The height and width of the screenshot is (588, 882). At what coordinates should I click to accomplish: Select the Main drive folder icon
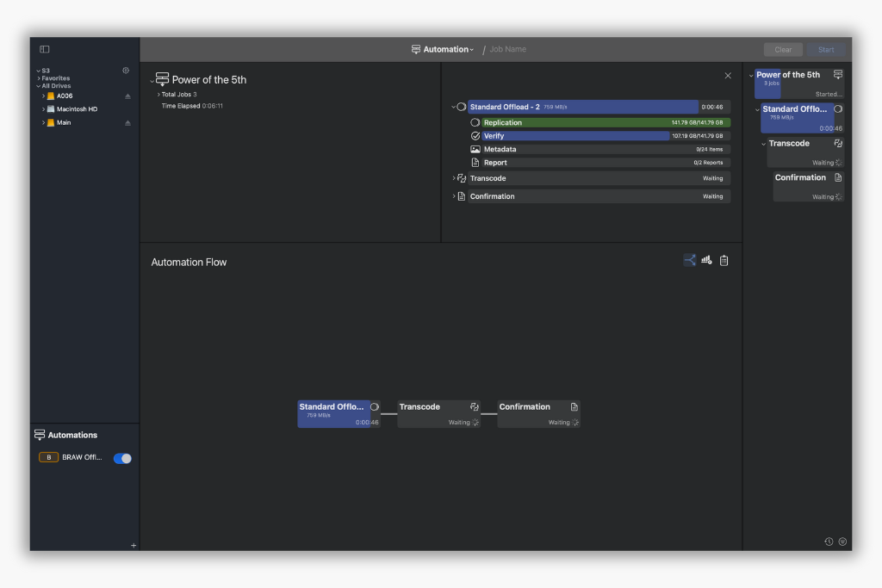tap(51, 122)
